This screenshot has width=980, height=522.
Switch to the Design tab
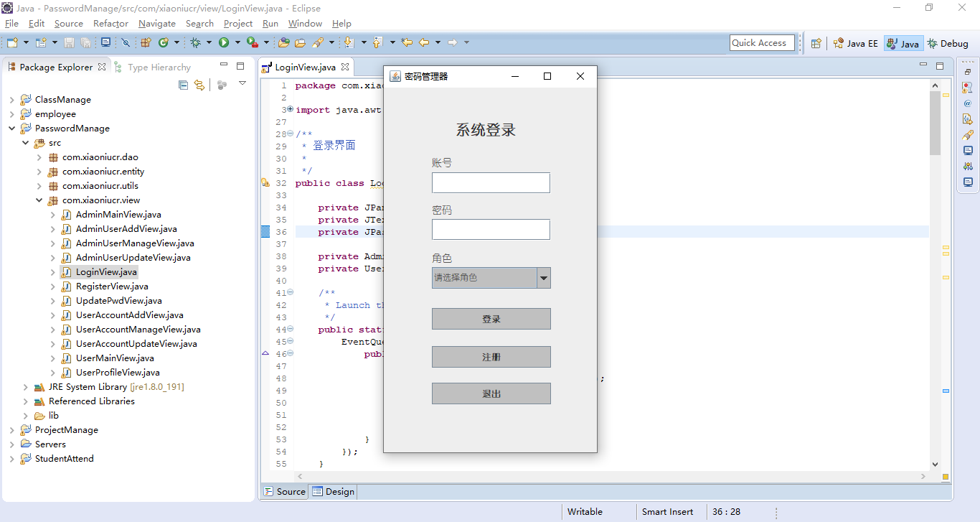coord(333,492)
